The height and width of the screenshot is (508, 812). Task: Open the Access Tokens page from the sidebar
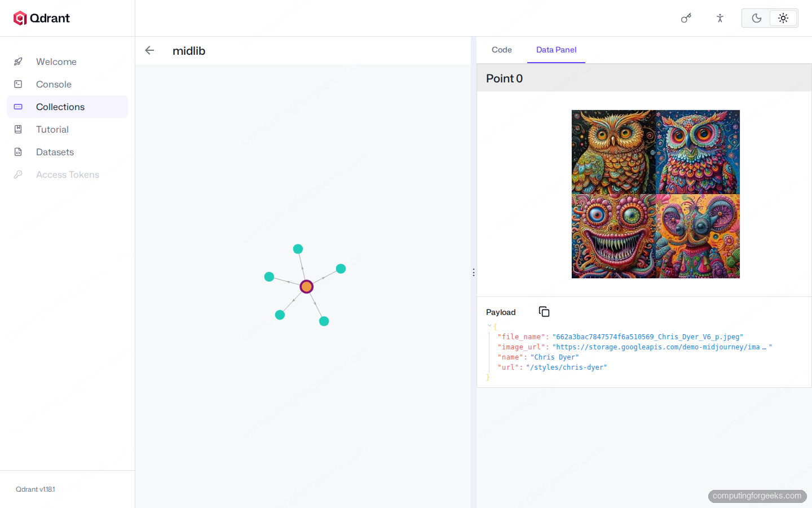(x=67, y=174)
